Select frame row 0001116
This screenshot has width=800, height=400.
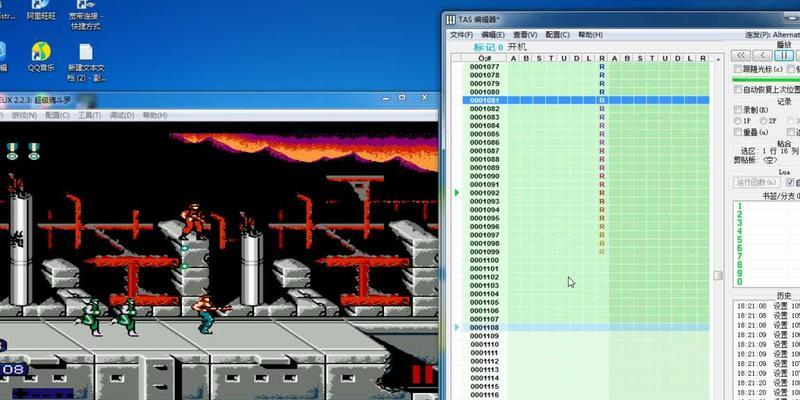(586, 395)
